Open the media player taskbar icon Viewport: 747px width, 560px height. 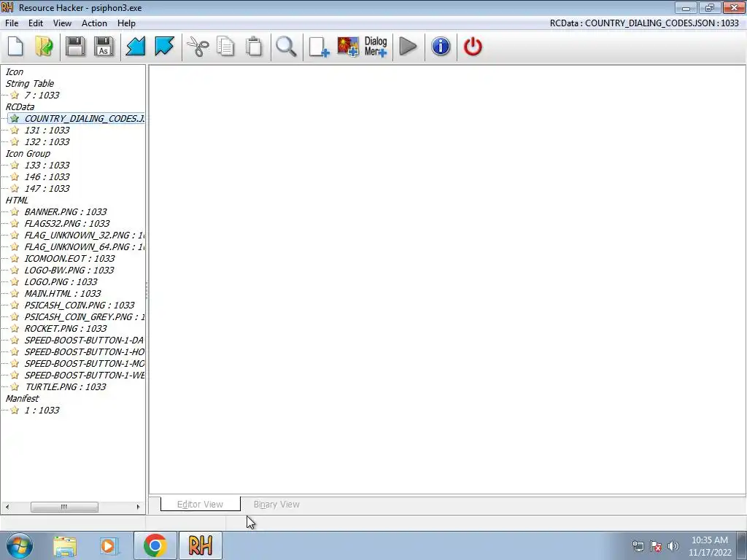pos(109,545)
